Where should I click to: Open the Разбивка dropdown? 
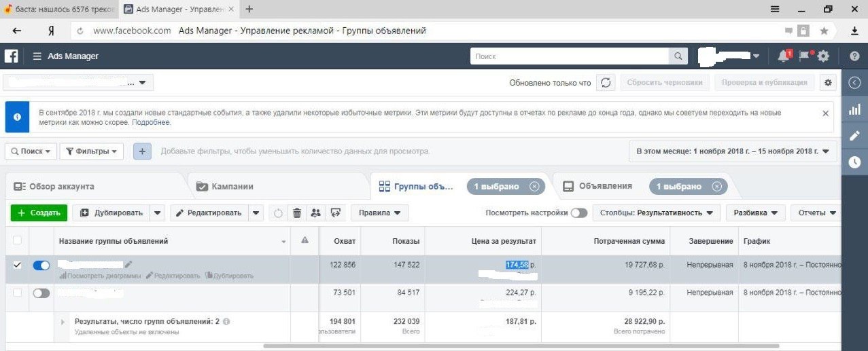pyautogui.click(x=756, y=213)
